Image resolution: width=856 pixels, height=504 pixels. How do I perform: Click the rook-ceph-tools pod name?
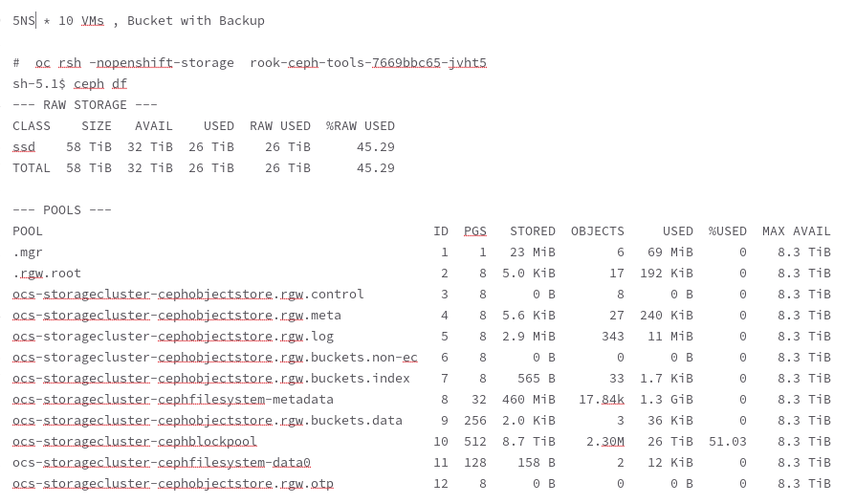[368, 62]
